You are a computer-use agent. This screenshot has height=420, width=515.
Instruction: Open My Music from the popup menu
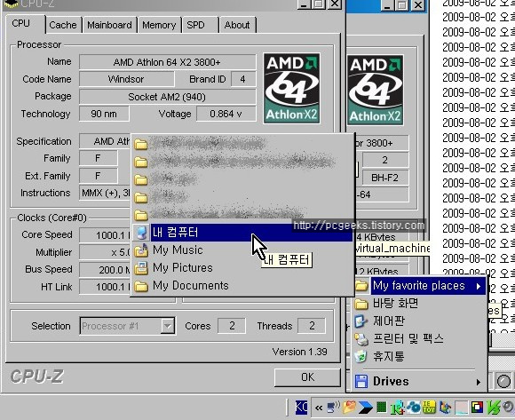242,250
